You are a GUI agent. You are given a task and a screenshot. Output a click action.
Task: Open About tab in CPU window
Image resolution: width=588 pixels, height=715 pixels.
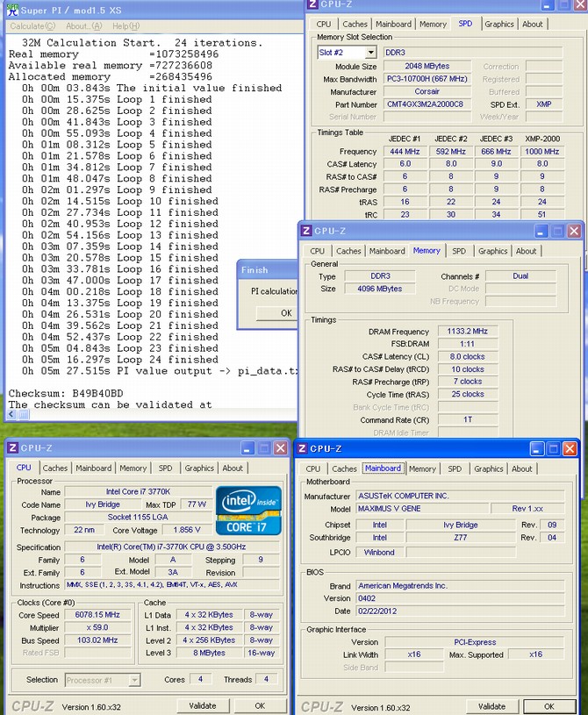click(233, 468)
